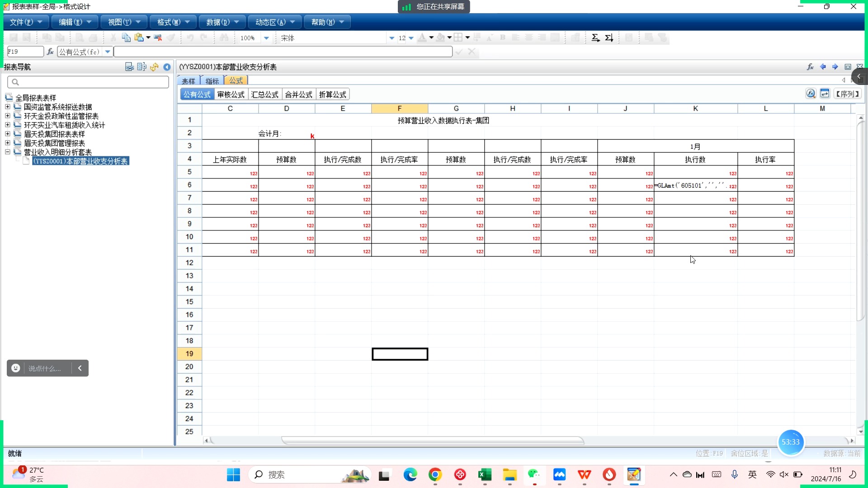
Task: Click the row sum sigma icon
Action: coord(595,38)
